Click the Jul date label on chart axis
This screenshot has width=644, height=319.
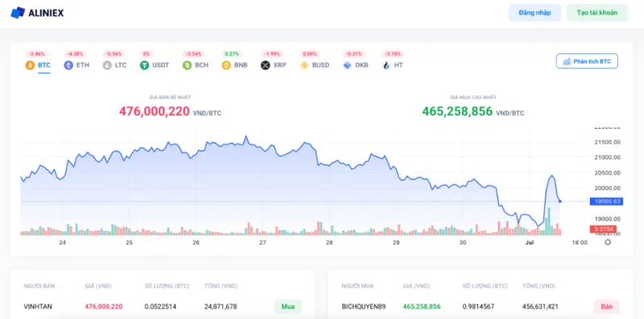click(530, 242)
